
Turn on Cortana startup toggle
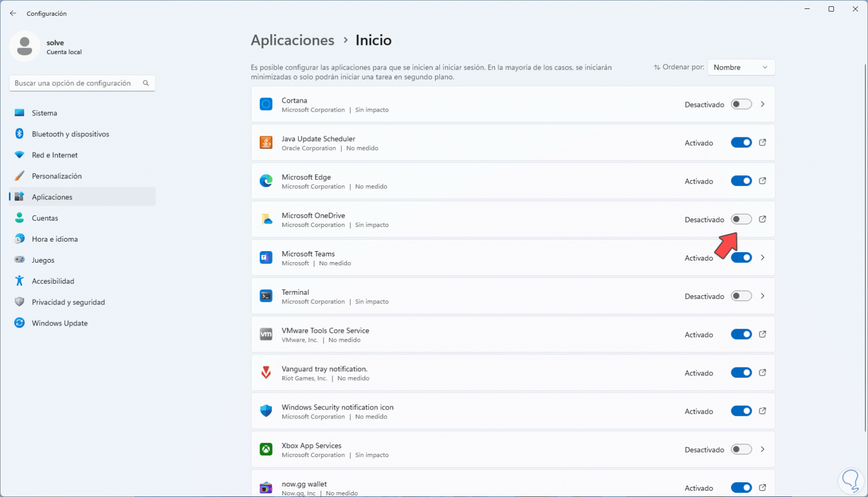(x=741, y=104)
